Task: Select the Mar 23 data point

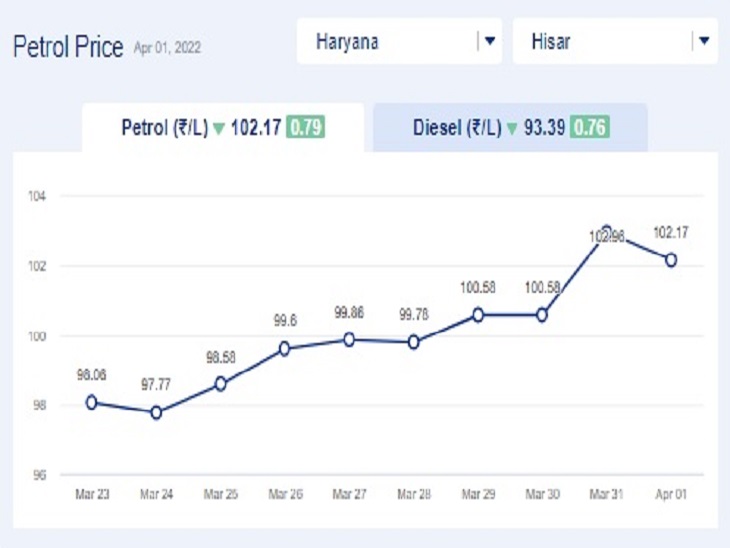Action: [x=91, y=402]
